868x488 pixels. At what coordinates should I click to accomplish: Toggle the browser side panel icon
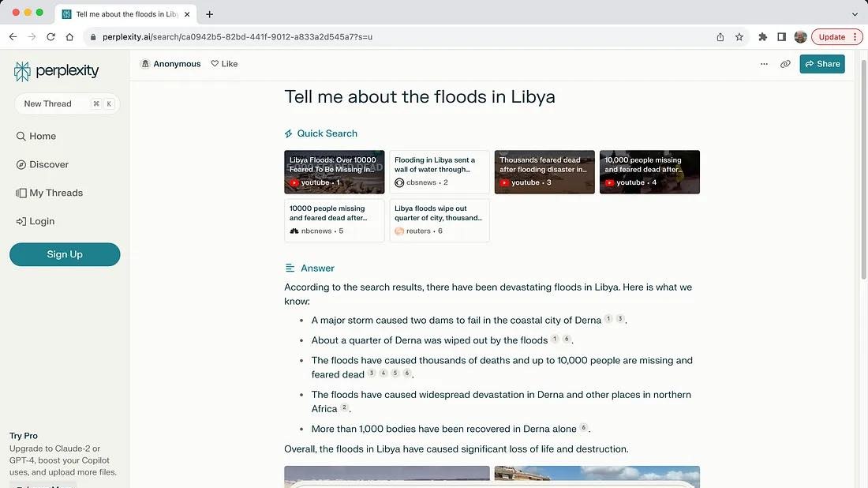782,37
